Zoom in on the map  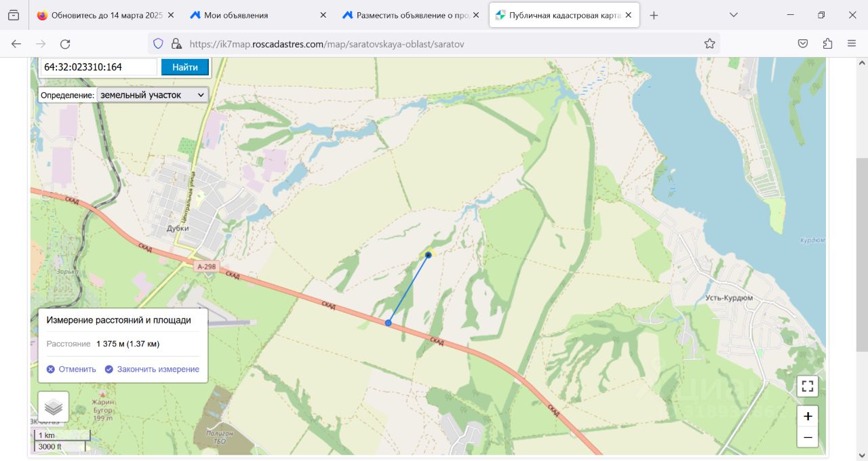pos(808,416)
